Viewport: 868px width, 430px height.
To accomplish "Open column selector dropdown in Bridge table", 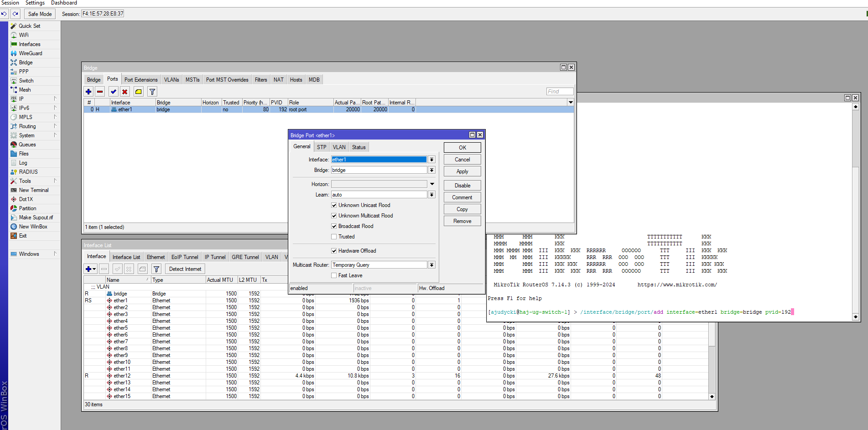I will point(570,103).
